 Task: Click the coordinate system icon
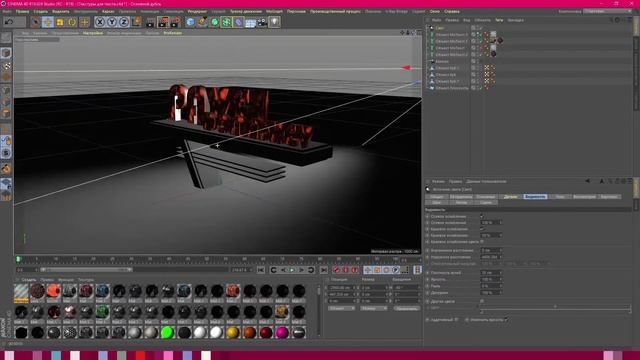click(137, 22)
